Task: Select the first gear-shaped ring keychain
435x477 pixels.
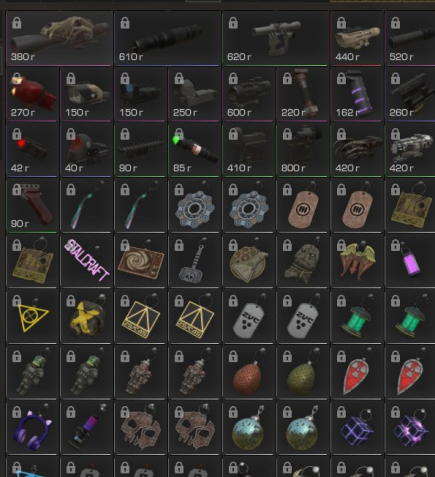Action: coord(195,205)
